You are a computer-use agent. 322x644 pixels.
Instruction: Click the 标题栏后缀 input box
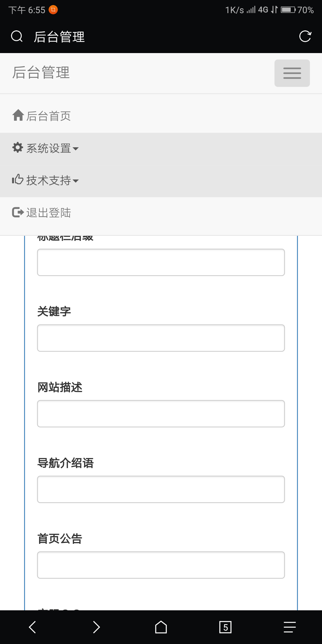pos(161,262)
